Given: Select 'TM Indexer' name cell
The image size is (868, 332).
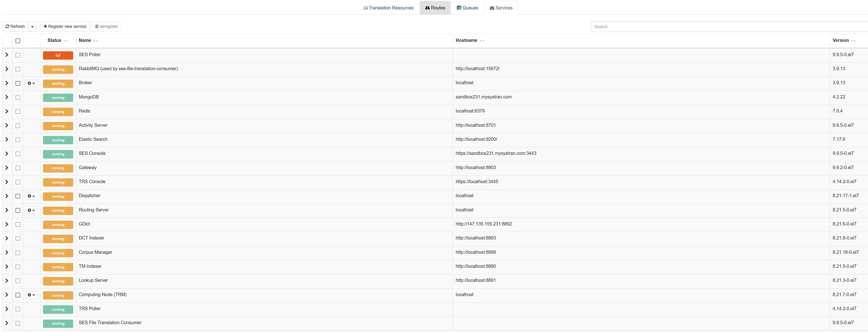Looking at the screenshot, I should [90, 266].
